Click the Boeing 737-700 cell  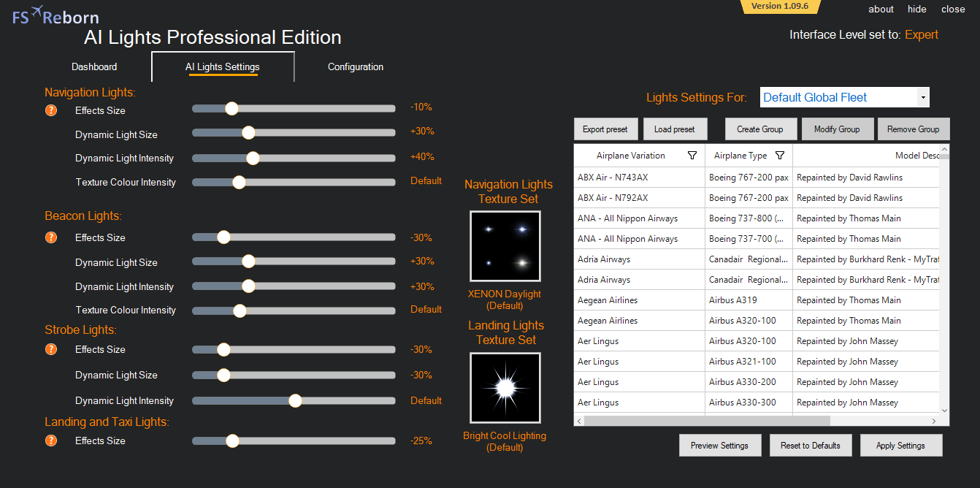tap(749, 239)
